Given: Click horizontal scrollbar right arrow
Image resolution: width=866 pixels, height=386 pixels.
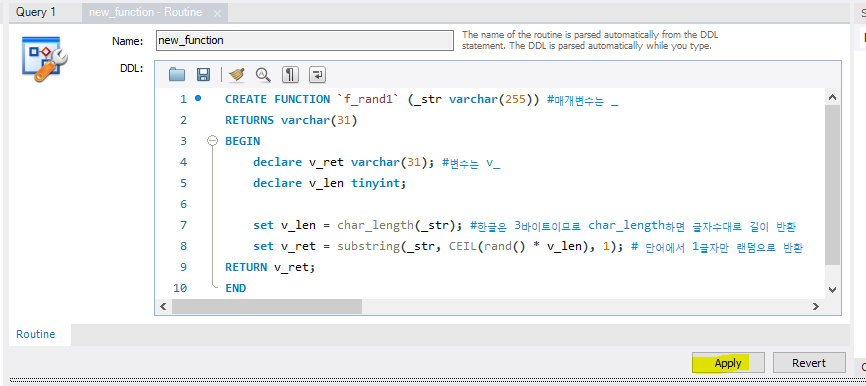Looking at the screenshot, I should [816, 306].
